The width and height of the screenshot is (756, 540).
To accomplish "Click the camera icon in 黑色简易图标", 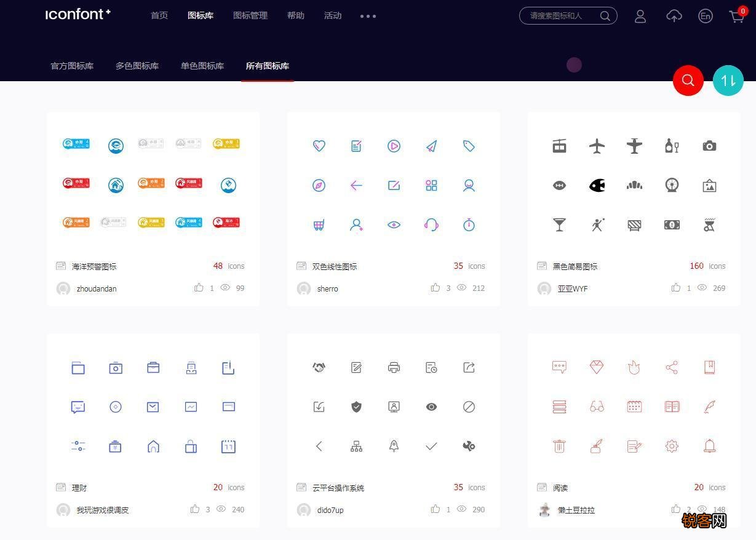I will (x=709, y=146).
